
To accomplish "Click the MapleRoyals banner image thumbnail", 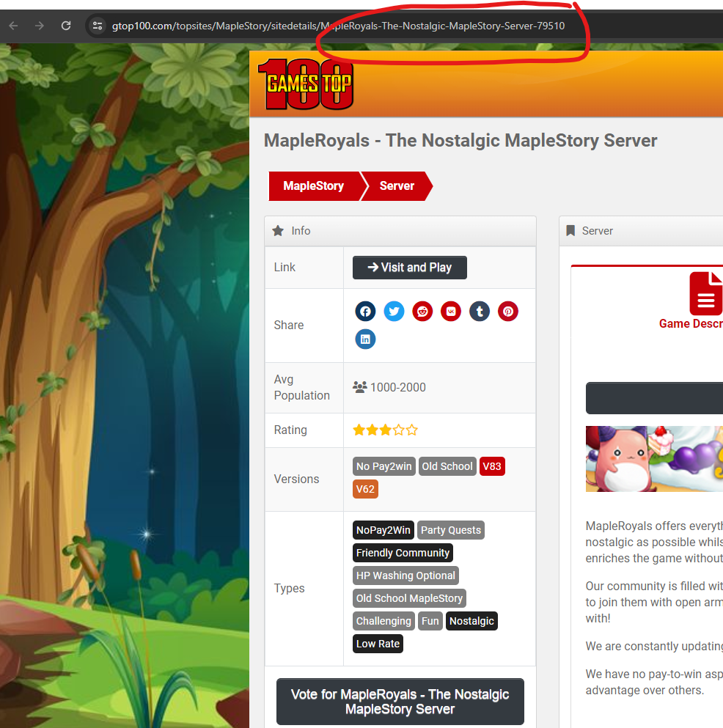I will (x=654, y=459).
